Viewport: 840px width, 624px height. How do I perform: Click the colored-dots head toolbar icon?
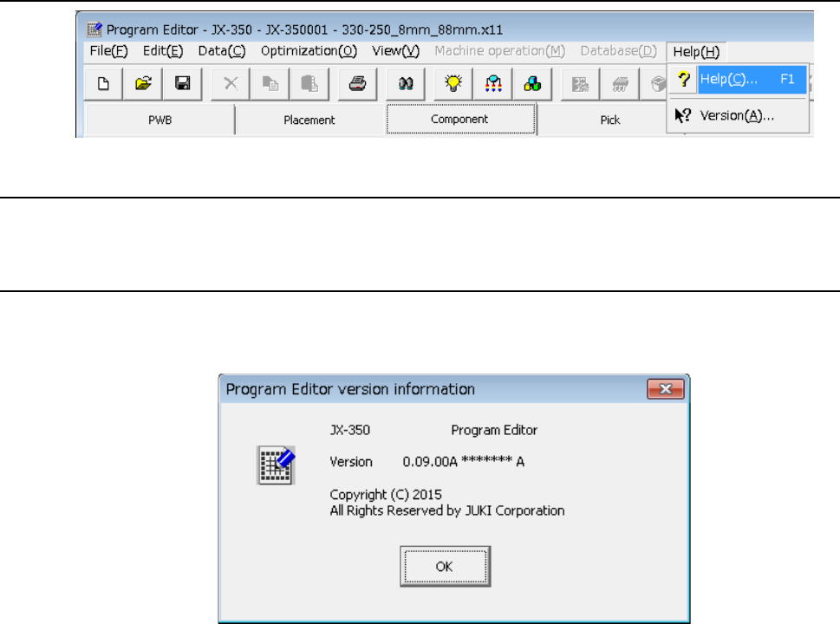[x=493, y=83]
